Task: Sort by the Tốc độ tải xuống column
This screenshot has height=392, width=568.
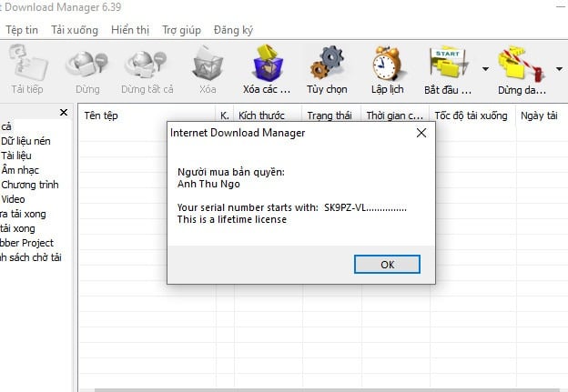Action: click(472, 116)
